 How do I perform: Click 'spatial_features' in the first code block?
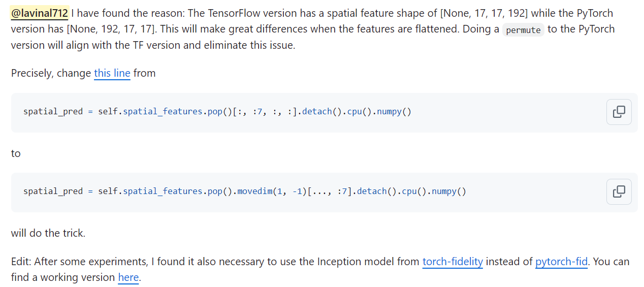[x=163, y=112]
